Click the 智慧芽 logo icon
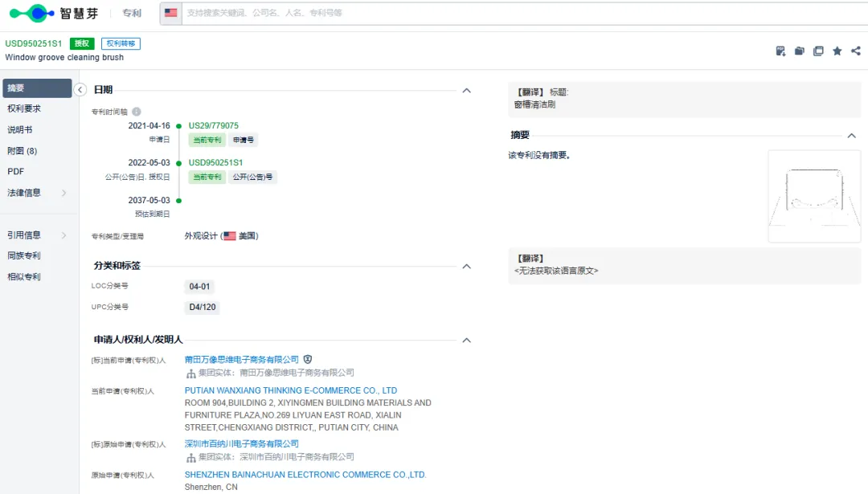Image resolution: width=868 pixels, height=494 pixels. pyautogui.click(x=32, y=13)
